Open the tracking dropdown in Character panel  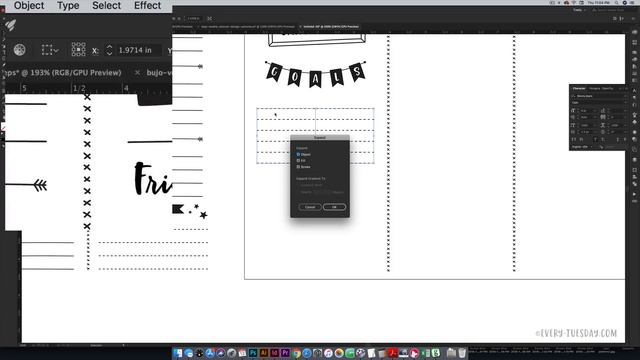click(625, 117)
